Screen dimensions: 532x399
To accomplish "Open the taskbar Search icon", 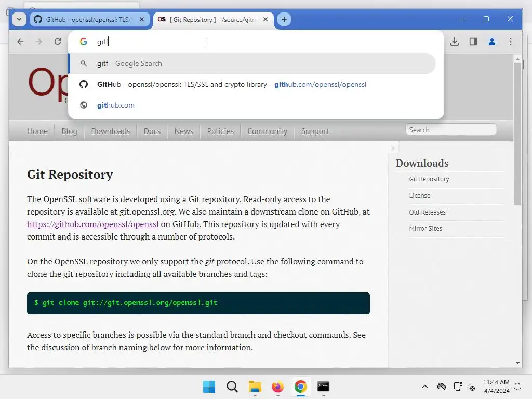I will point(232,387).
